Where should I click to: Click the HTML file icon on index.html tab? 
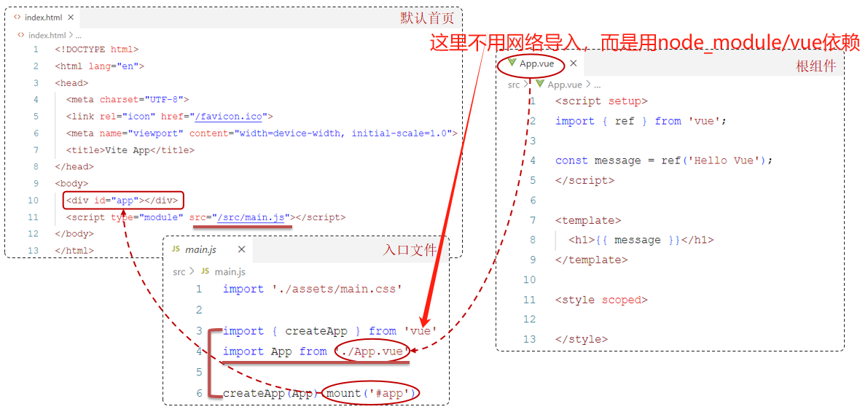(17, 18)
